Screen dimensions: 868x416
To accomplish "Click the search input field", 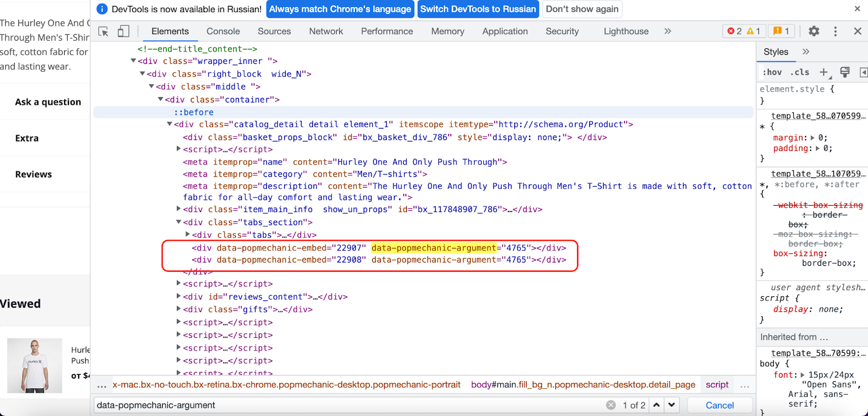I will pyautogui.click(x=347, y=405).
